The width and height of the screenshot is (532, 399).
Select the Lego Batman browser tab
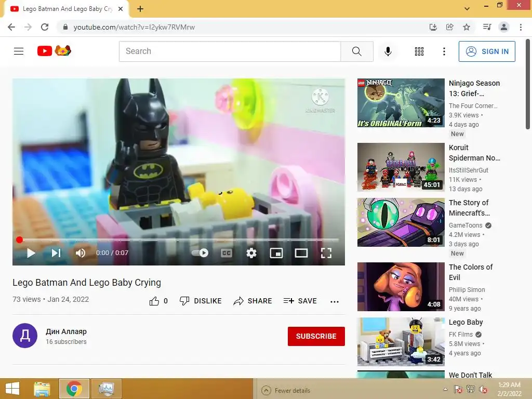(x=66, y=9)
